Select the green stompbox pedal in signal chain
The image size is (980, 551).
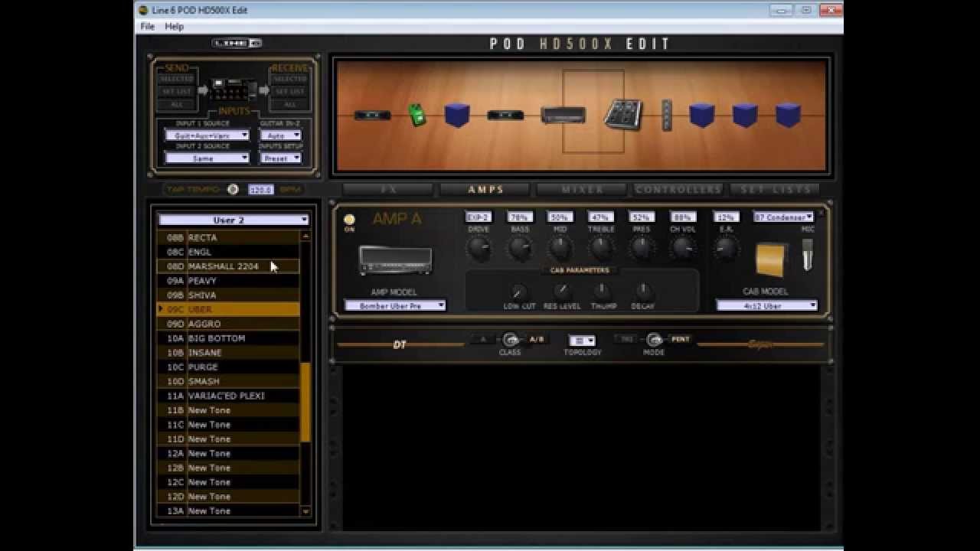point(416,116)
